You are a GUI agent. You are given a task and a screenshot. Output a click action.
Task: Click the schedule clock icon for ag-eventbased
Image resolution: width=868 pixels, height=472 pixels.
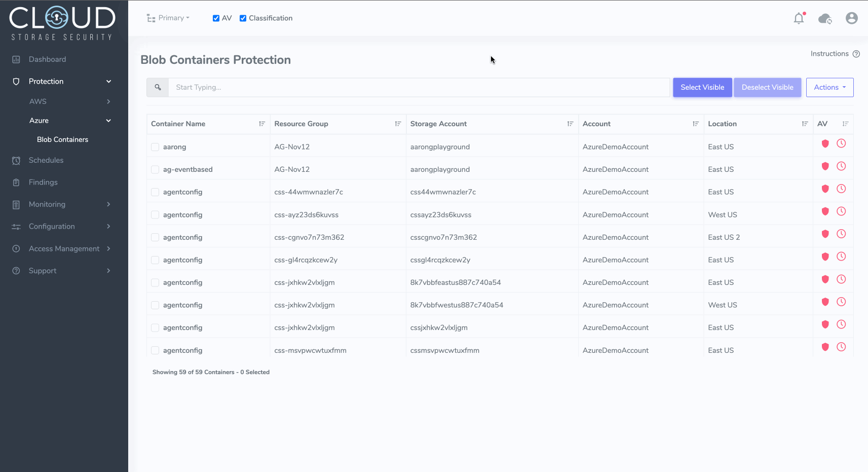[x=841, y=166]
